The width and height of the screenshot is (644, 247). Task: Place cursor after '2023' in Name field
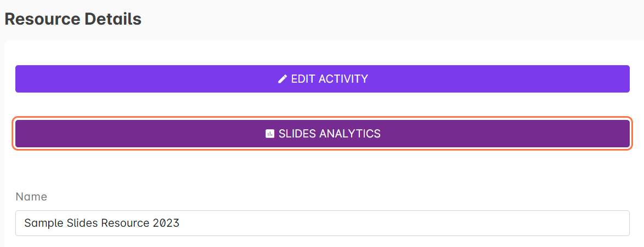pos(180,223)
